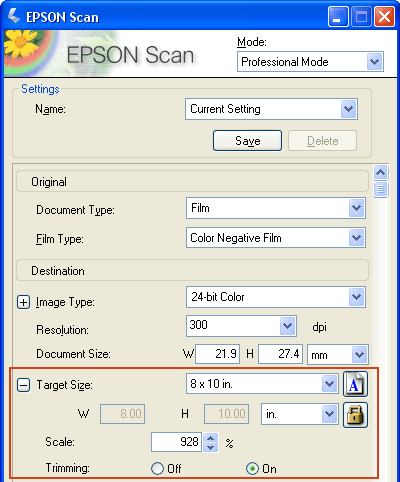Click the target size orientation icon
The width and height of the screenshot is (400, 482).
(355, 384)
